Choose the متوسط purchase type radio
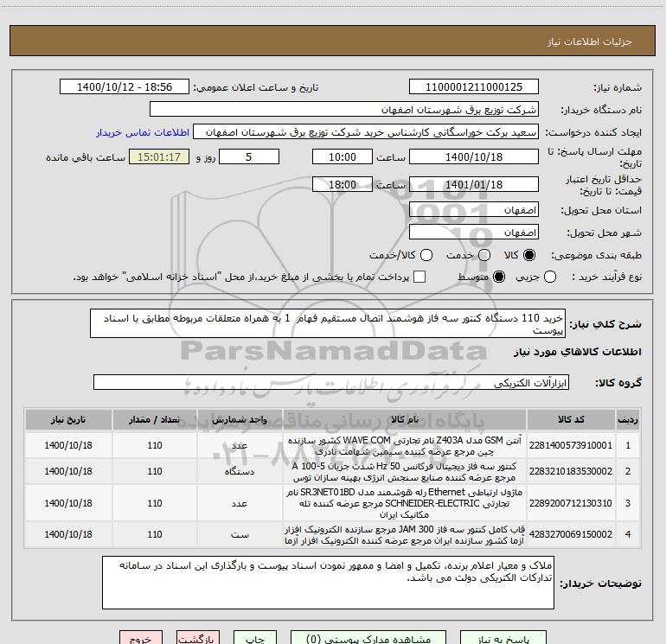 (x=499, y=277)
